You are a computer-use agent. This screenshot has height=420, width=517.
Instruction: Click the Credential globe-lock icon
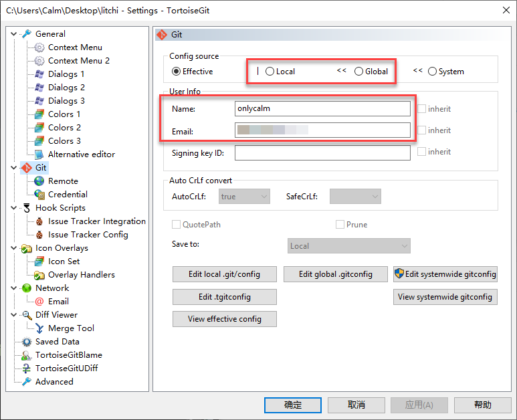click(x=39, y=195)
